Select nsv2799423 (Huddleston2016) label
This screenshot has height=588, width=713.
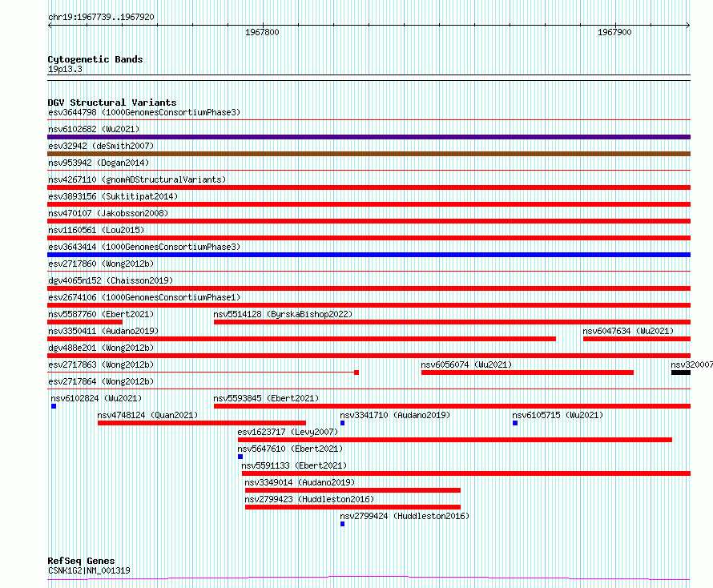point(309,499)
